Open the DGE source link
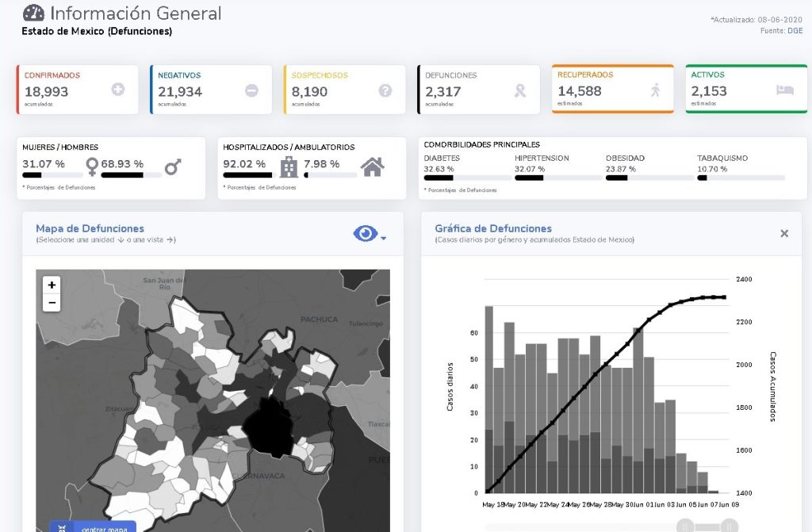Viewport: 812px width, 532px height. click(x=795, y=31)
